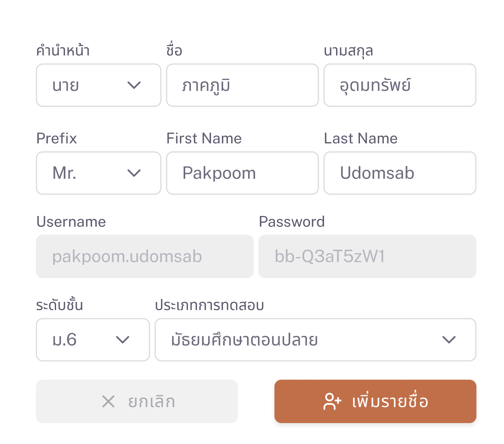504x444 pixels.
Task: Click the ยกเลิก cancel button
Action: pos(137,402)
